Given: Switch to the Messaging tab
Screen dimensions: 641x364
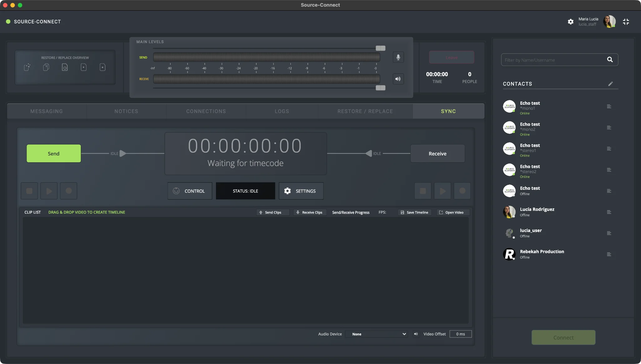Looking at the screenshot, I should point(47,111).
